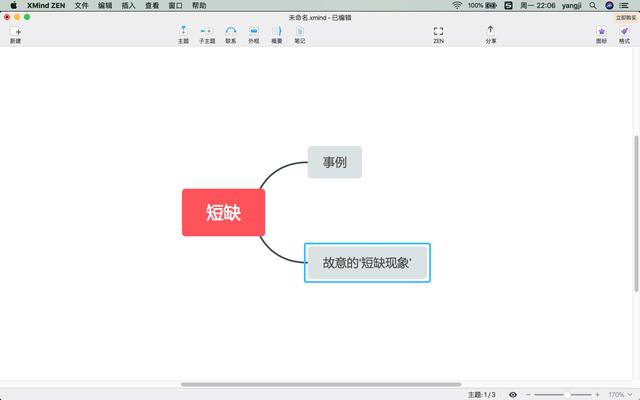
Task: Select the central topic 短缺
Action: point(223,212)
